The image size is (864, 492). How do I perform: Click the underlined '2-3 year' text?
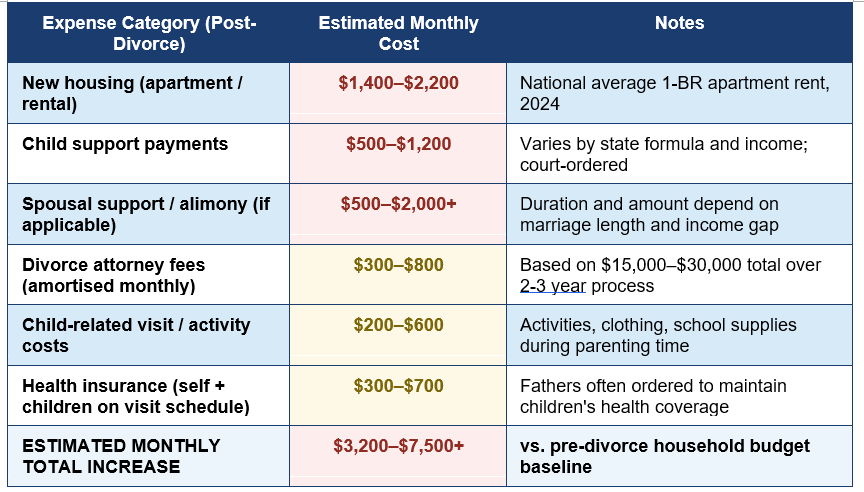(x=553, y=286)
